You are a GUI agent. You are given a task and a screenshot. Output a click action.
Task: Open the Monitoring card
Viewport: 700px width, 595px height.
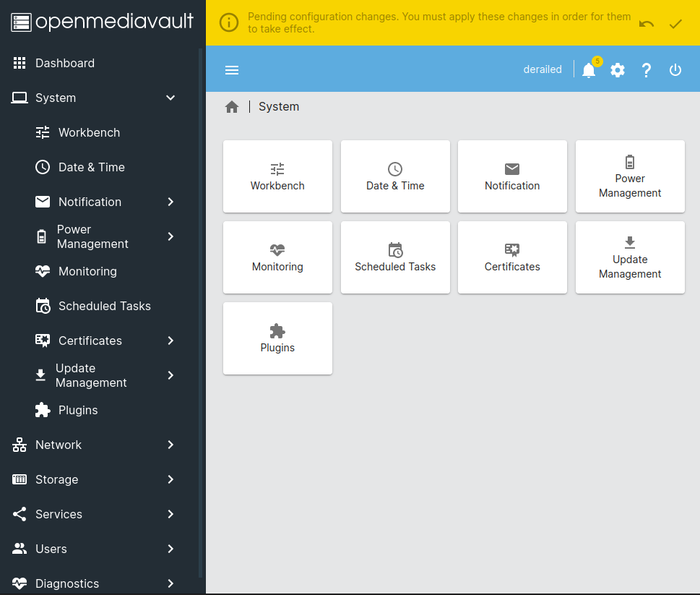[277, 257]
